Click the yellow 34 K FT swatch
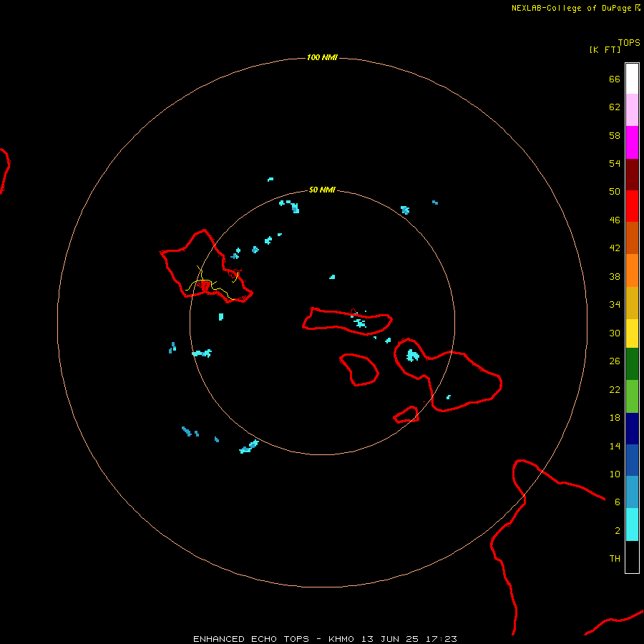 (x=632, y=333)
